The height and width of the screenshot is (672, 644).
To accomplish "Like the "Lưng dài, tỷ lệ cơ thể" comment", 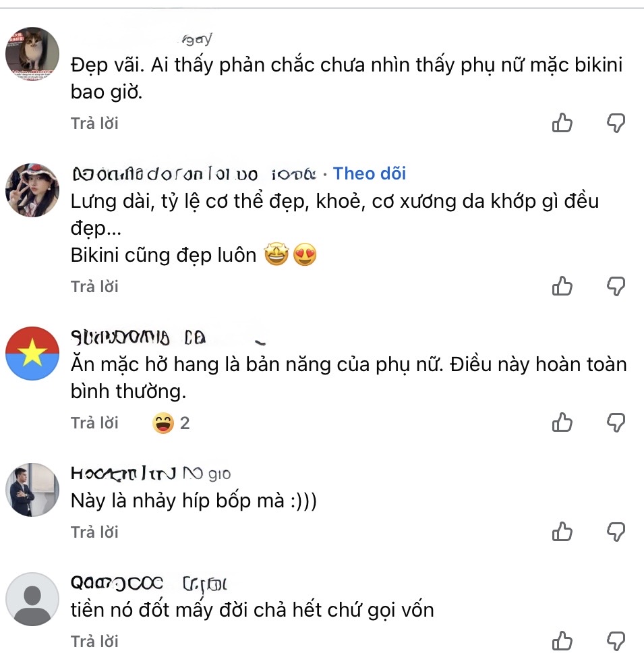I will tap(562, 286).
